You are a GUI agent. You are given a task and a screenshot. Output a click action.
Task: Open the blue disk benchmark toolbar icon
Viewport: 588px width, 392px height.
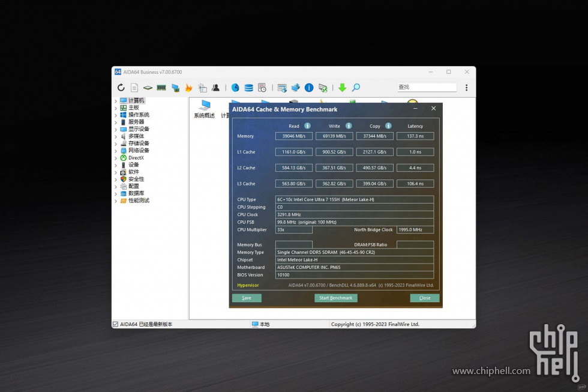point(235,88)
